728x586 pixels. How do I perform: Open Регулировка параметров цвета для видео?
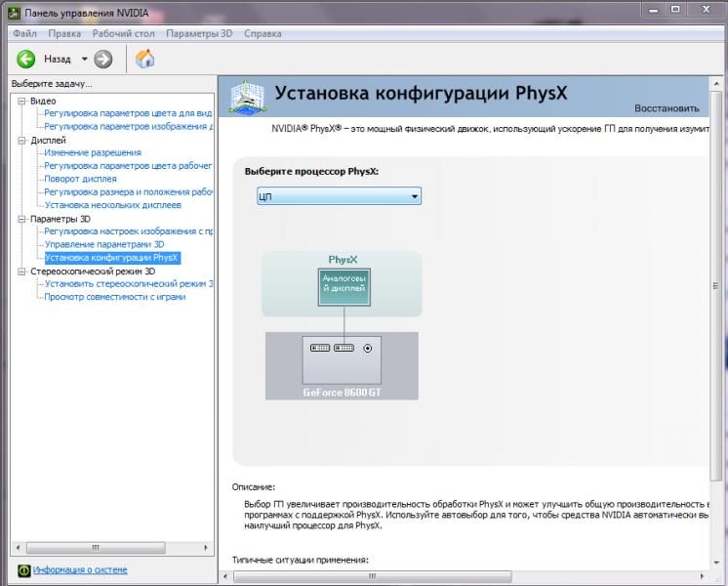point(128,113)
